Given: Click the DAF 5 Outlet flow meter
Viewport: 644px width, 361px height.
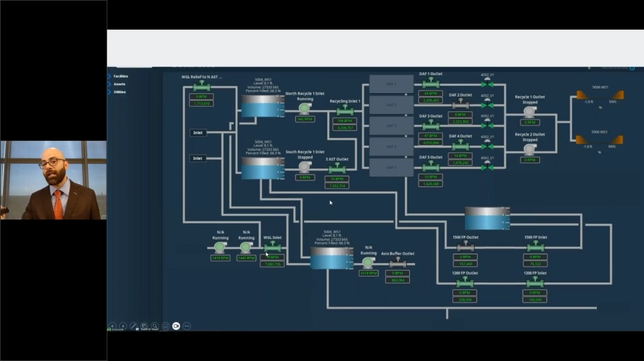Looking at the screenshot, I should click(431, 166).
